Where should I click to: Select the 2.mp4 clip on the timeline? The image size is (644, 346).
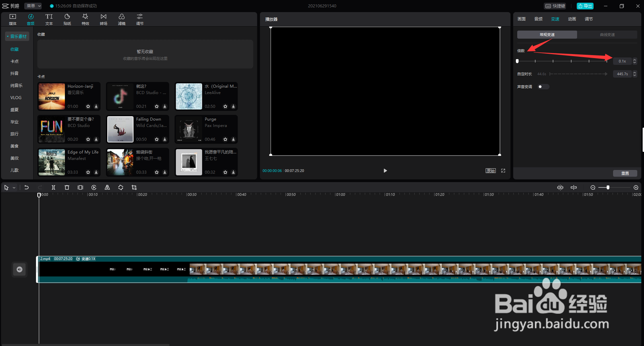click(339, 269)
